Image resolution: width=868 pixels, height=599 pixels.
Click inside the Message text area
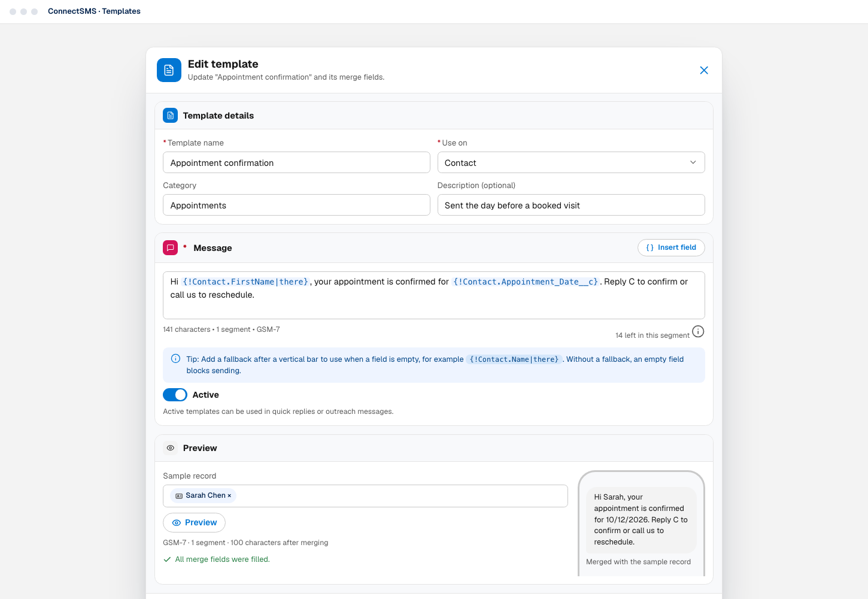click(434, 295)
